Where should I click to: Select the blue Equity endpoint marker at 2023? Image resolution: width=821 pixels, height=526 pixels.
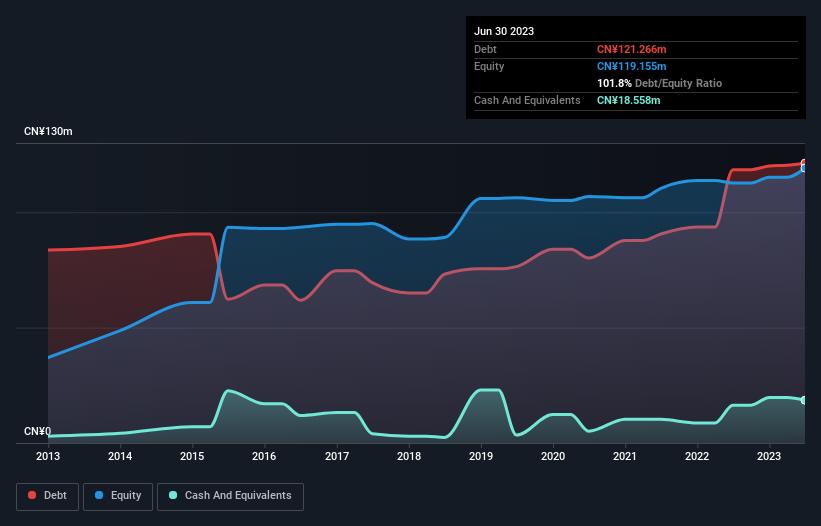[804, 169]
